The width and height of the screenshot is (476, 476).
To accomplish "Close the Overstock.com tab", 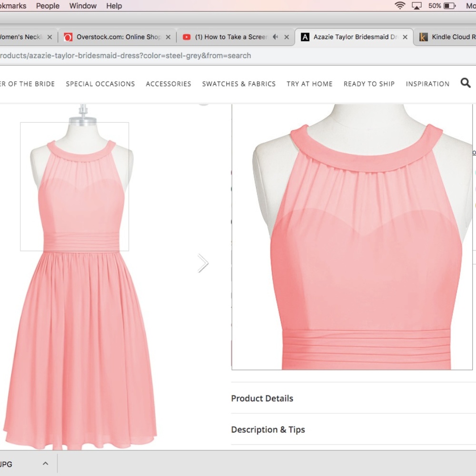I will coord(168,37).
